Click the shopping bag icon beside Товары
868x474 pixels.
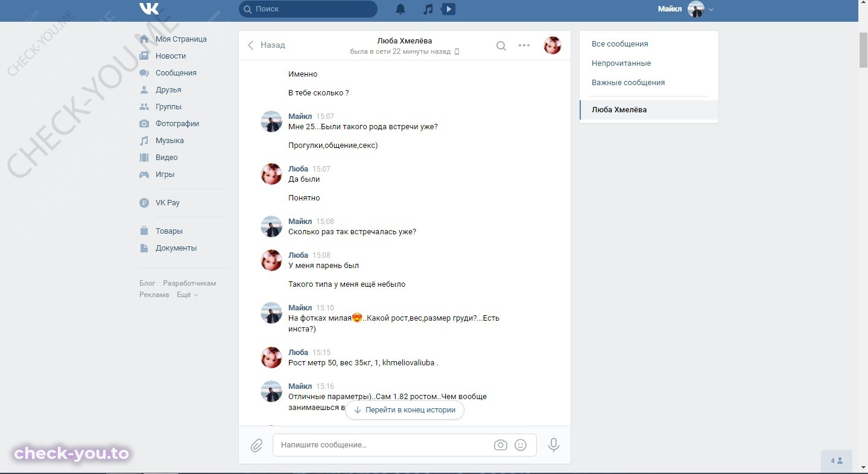[144, 231]
